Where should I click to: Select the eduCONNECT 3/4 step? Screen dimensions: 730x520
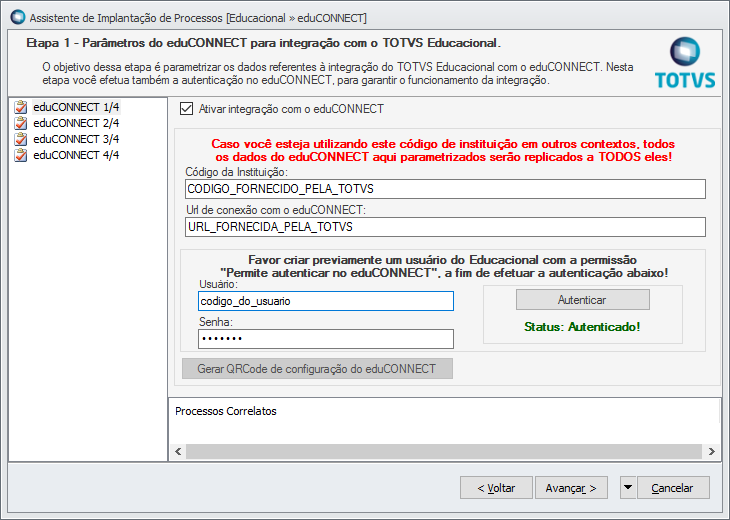(x=76, y=139)
